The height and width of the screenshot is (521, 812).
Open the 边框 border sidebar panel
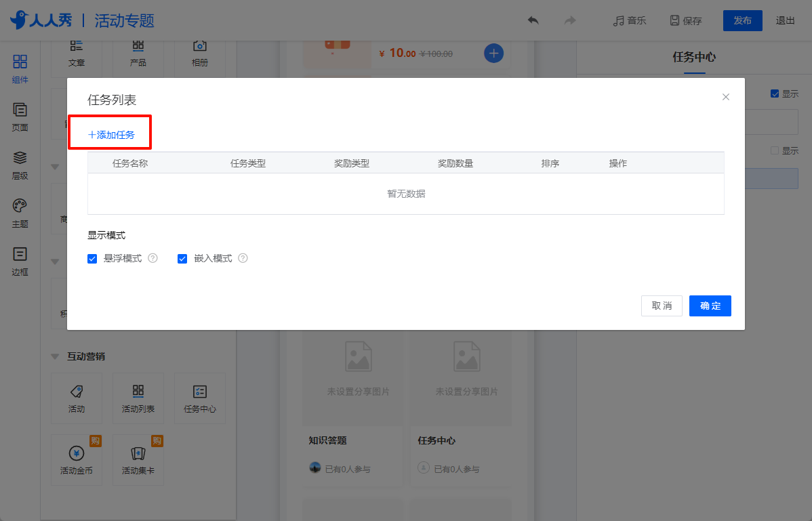coord(20,262)
